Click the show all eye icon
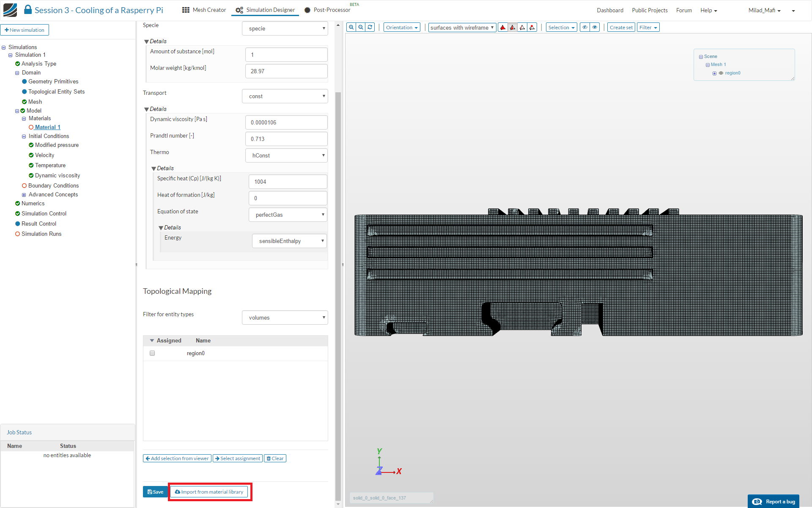This screenshot has width=812, height=508. [595, 28]
